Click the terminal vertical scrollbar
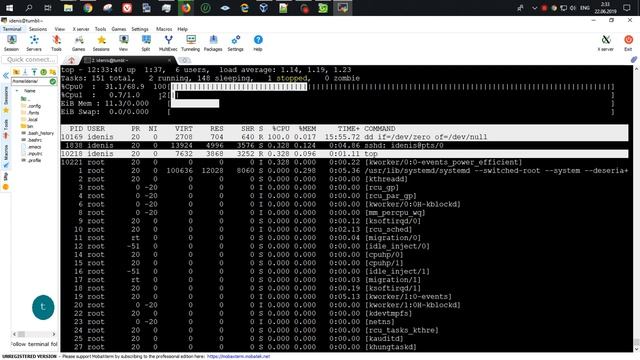Viewport: 640px width, 360px height. (x=636, y=208)
